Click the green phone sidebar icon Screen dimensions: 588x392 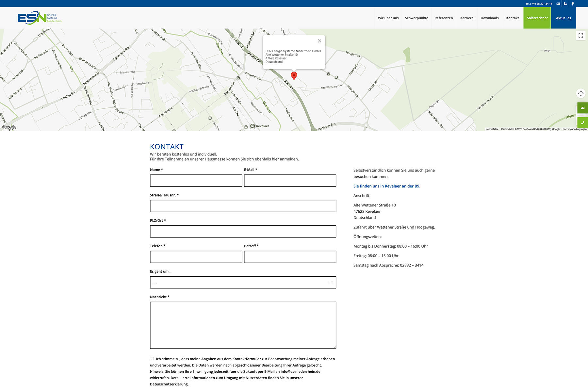(x=582, y=122)
